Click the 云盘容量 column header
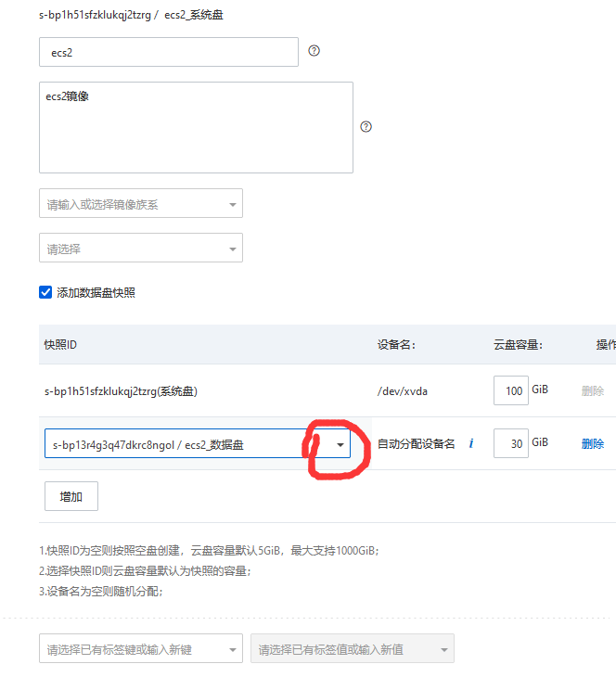The width and height of the screenshot is (616, 677). point(517,344)
